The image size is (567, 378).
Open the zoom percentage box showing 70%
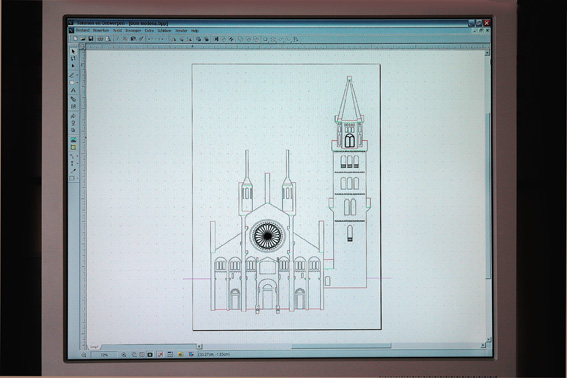tap(104, 355)
